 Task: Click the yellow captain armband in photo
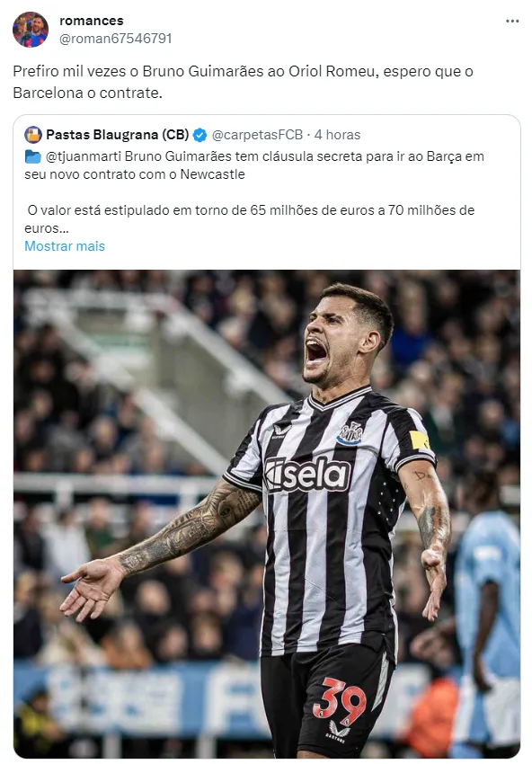point(420,440)
